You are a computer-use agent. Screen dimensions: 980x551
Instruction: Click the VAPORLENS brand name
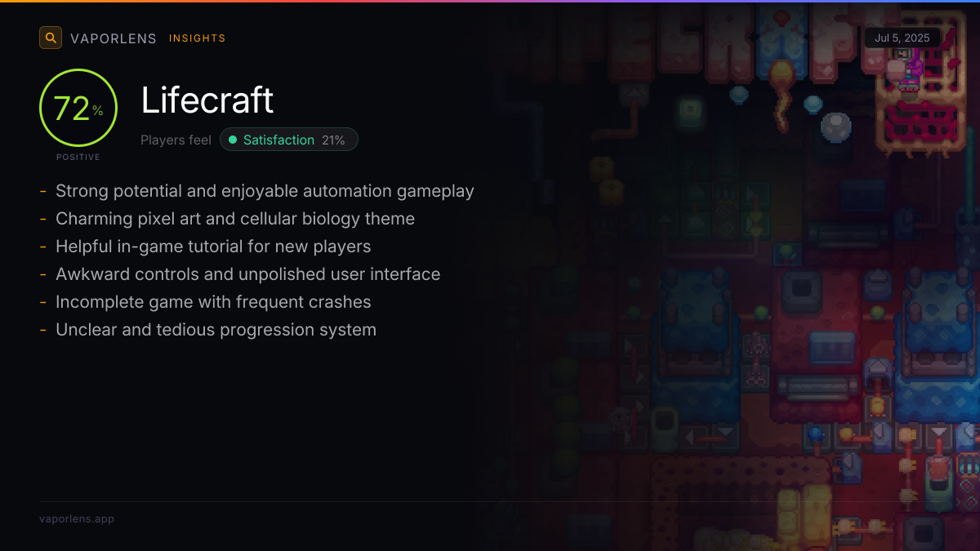[x=114, y=38]
